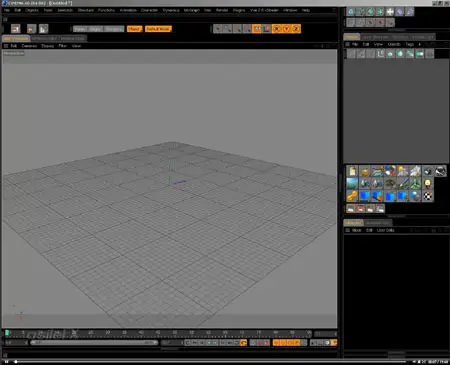The width and height of the screenshot is (450, 365).
Task: Click the checkerboard material icon
Action: (428, 196)
